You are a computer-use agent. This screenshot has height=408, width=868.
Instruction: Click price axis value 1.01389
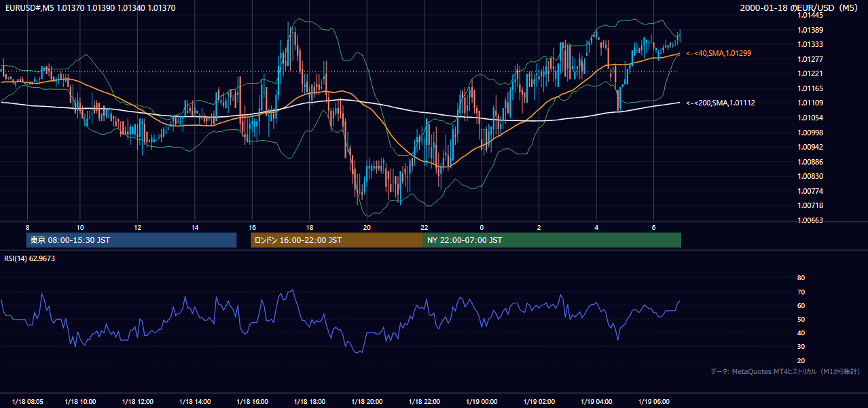[810, 30]
